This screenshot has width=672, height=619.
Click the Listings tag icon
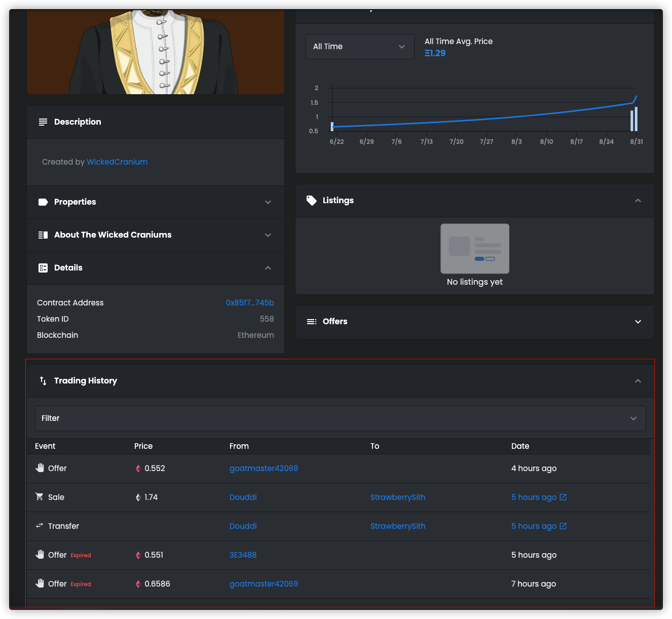pos(311,200)
